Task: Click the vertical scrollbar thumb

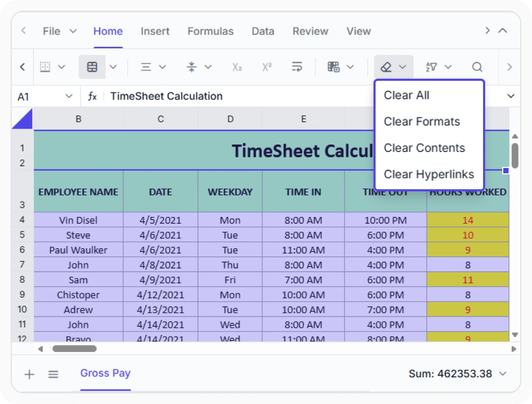Action: point(515,156)
